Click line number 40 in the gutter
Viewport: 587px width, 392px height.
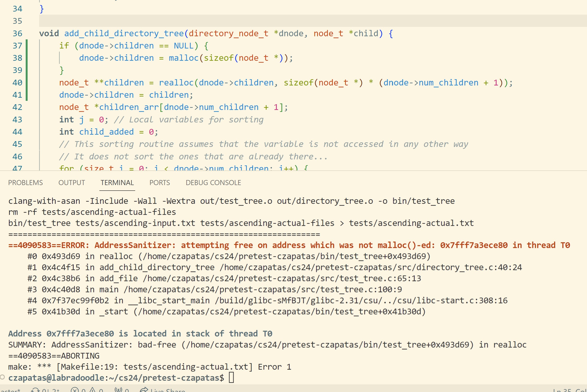tap(17, 83)
